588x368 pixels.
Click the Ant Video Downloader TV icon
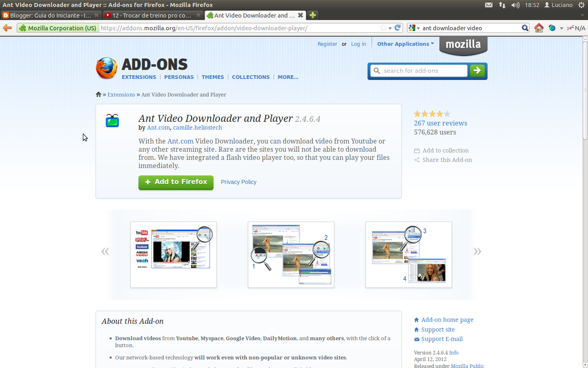pyautogui.click(x=112, y=121)
